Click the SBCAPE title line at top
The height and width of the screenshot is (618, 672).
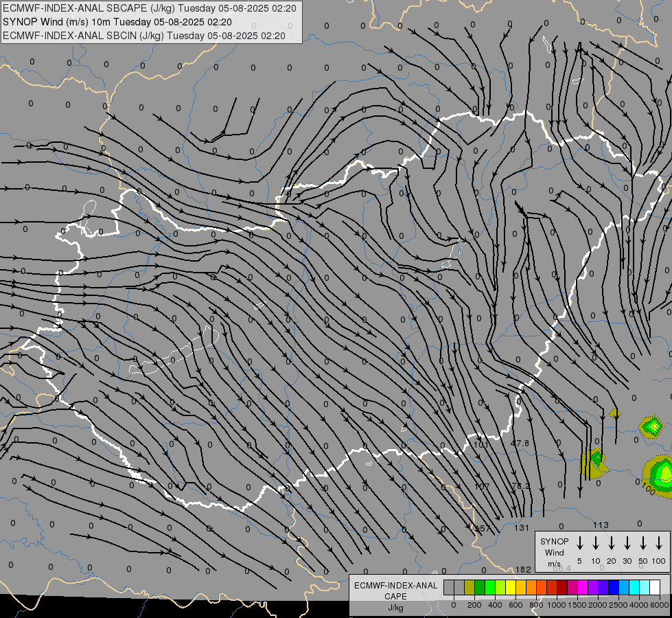[150, 8]
